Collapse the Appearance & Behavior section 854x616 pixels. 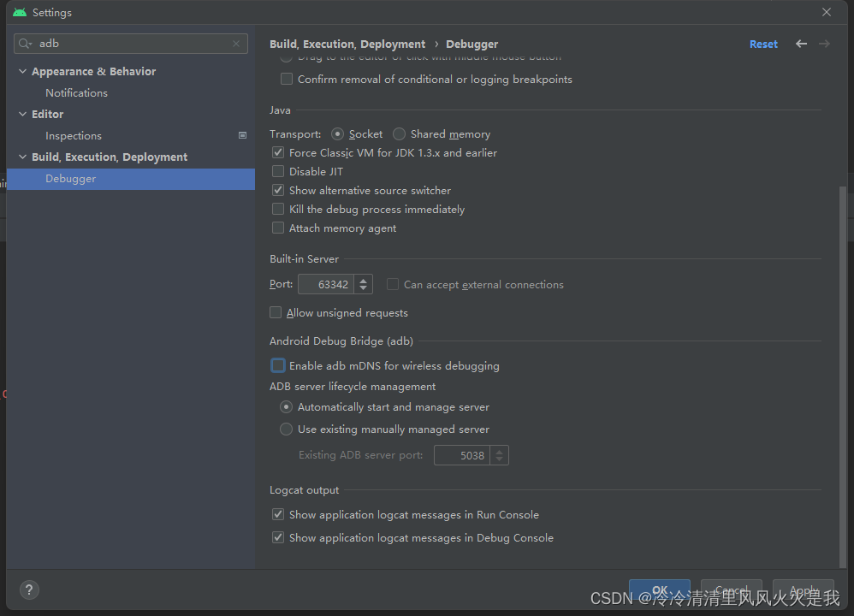pyautogui.click(x=23, y=71)
